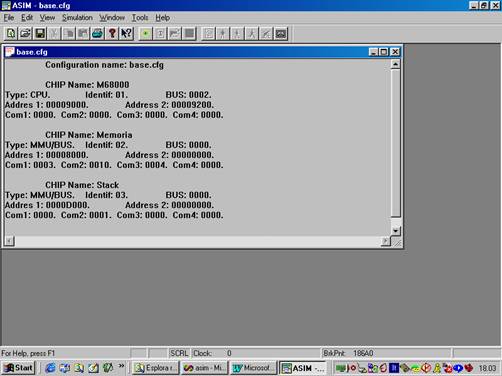Click the Cut scissors toolbar icon
The width and height of the screenshot is (502, 376).
54,33
